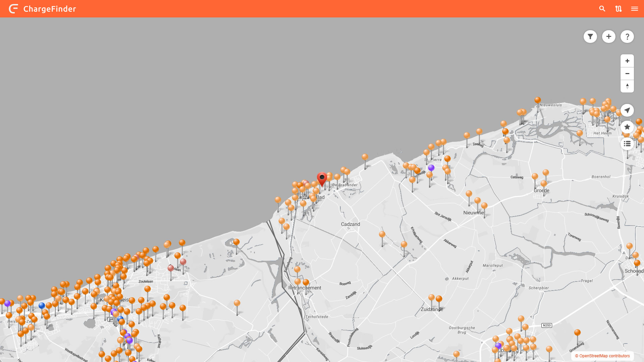The image size is (644, 362).
Task: Zoom out the map
Action: tap(627, 74)
